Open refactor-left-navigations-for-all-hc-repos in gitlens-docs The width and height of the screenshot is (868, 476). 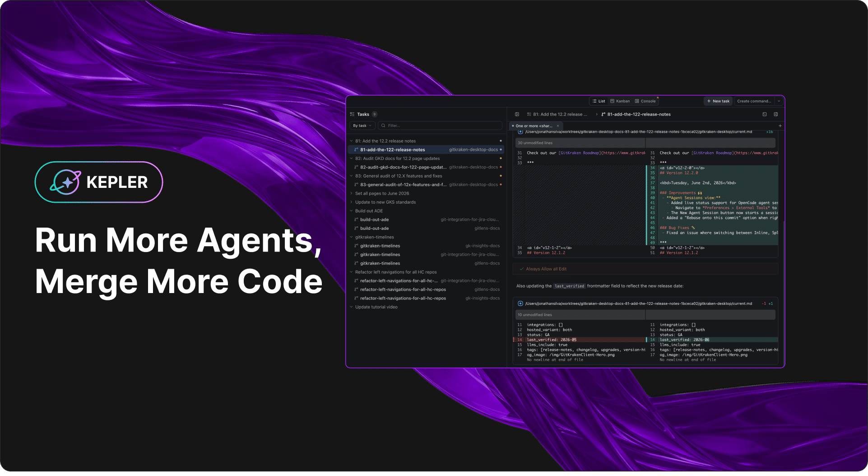[426, 289]
